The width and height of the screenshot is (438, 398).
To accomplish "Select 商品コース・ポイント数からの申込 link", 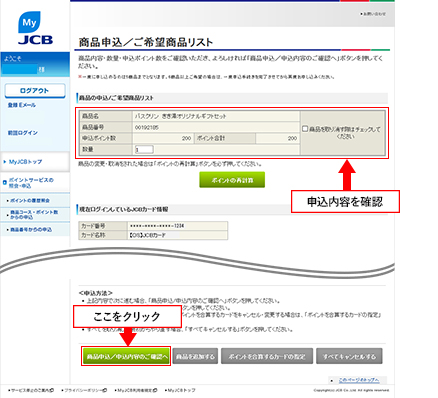I will pyautogui.click(x=34, y=215).
